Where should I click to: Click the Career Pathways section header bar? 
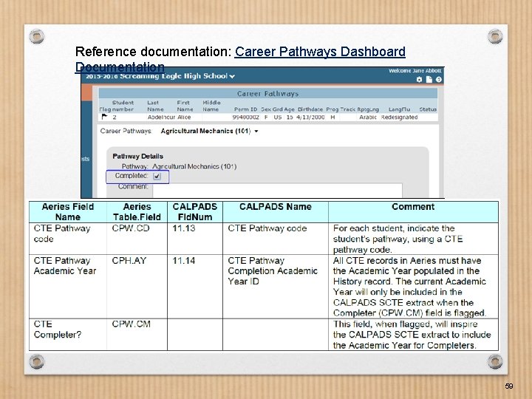[x=267, y=93]
